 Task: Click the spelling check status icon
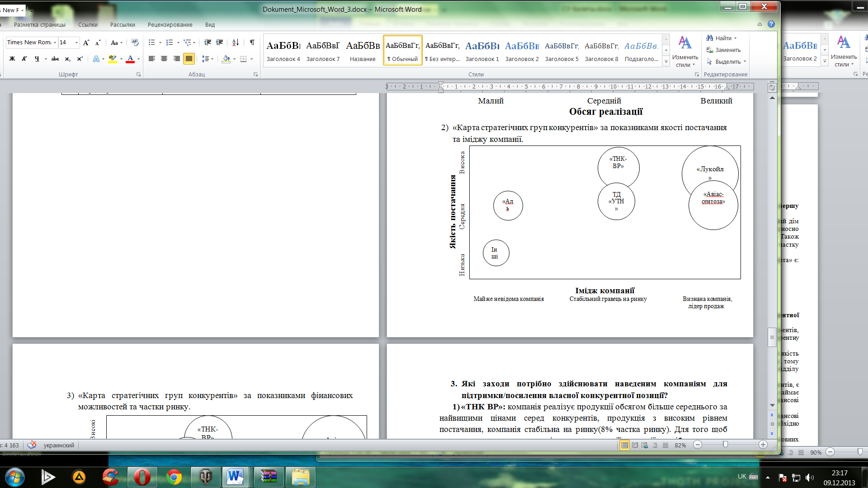pyautogui.click(x=32, y=445)
